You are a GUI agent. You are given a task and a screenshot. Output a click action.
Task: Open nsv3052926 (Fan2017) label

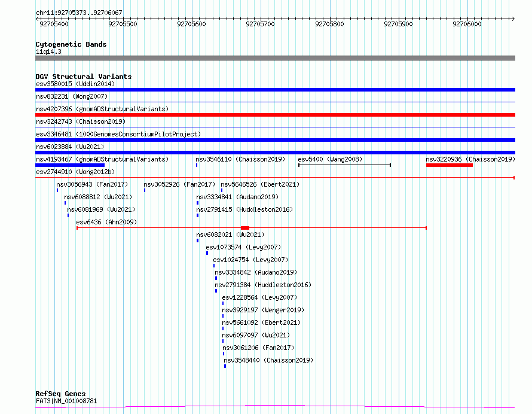(x=179, y=184)
